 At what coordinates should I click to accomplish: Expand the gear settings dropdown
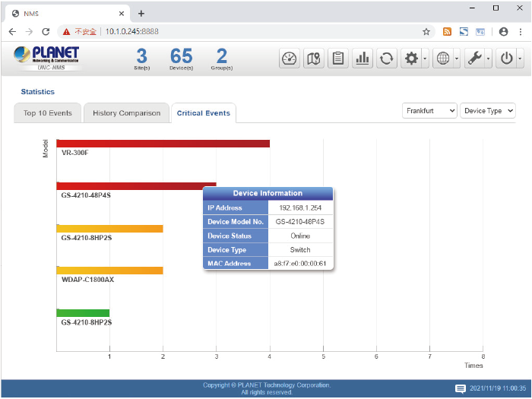click(414, 59)
